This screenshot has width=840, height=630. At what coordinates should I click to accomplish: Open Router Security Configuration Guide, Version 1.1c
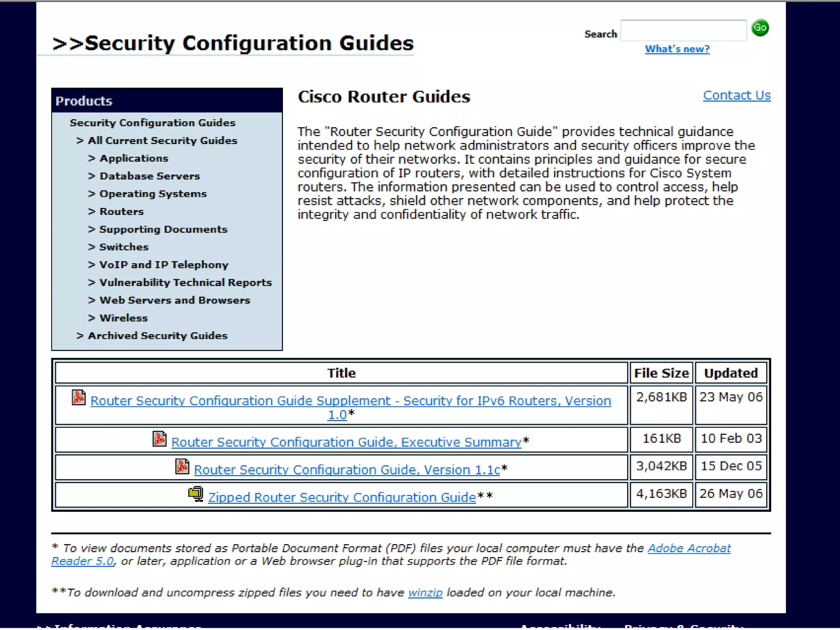(347, 470)
